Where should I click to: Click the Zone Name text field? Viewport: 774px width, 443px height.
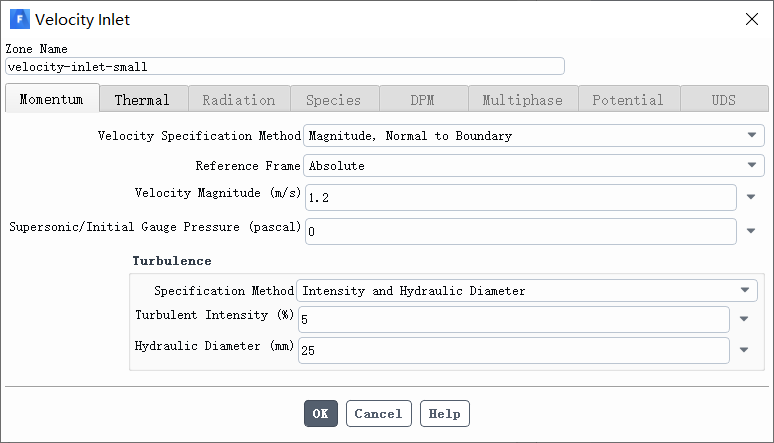coord(284,67)
